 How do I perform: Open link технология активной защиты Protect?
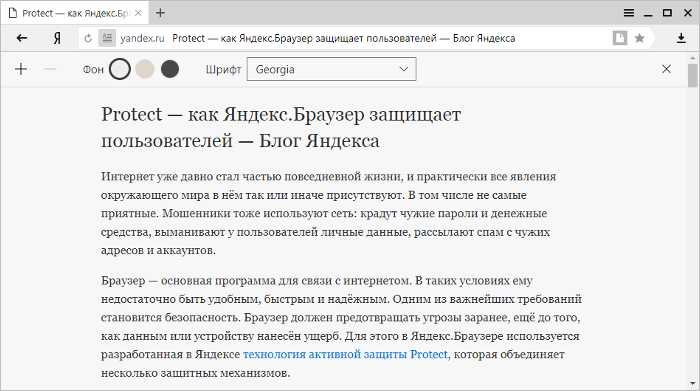coord(345,354)
